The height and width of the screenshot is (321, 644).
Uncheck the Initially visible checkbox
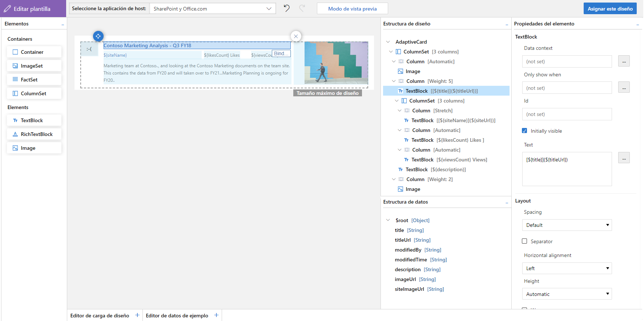[524, 131]
